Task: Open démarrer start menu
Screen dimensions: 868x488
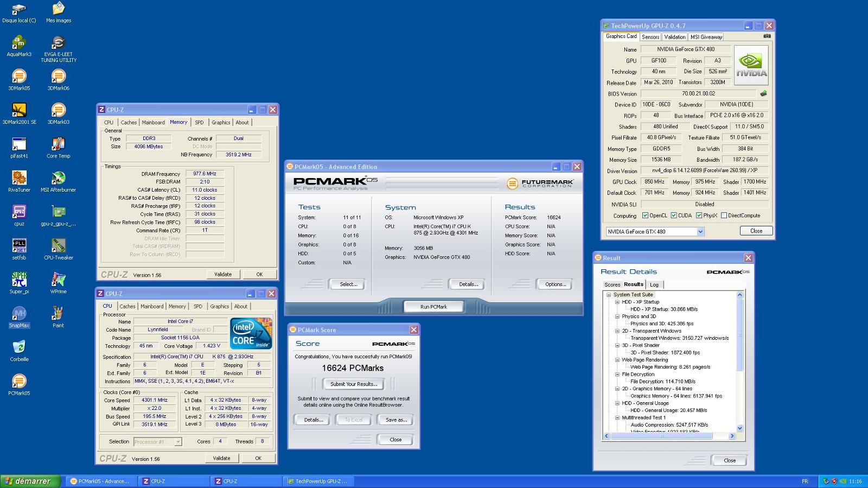Action: click(30, 481)
